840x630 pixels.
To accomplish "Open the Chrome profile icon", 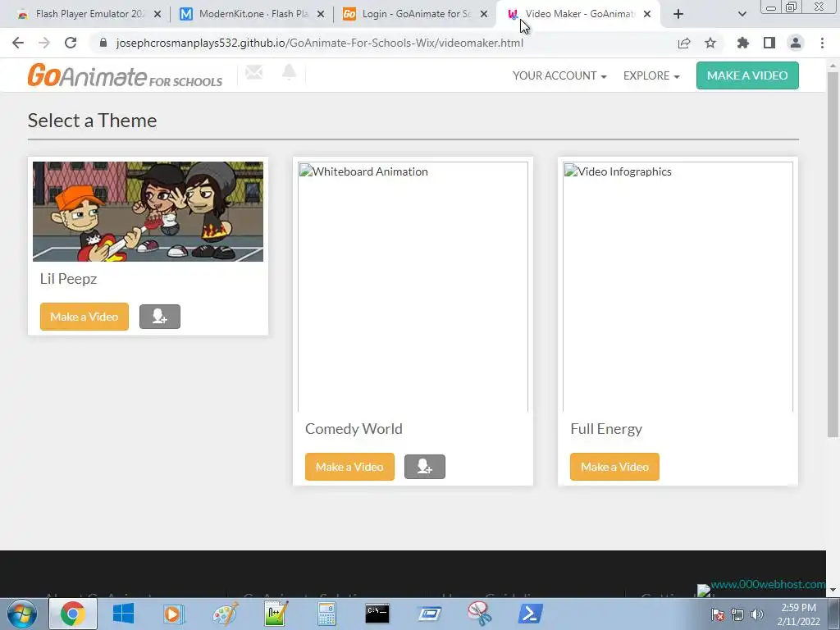I will 796,43.
